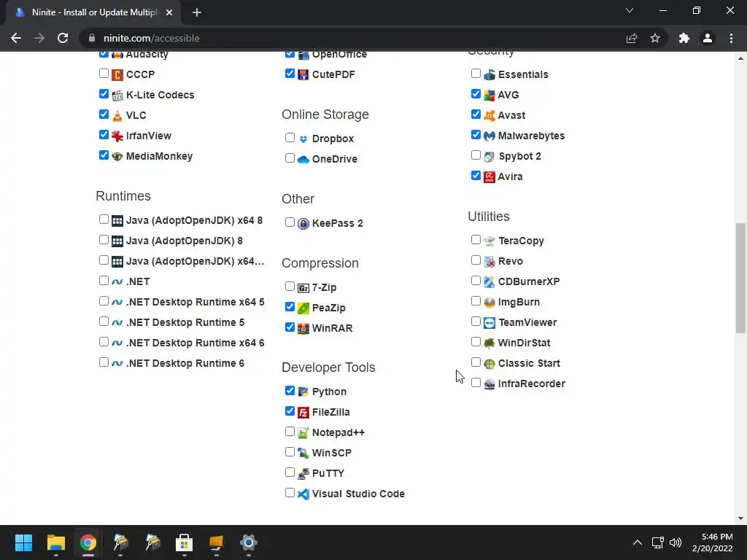Open the Chrome three-dot menu

pos(731,38)
